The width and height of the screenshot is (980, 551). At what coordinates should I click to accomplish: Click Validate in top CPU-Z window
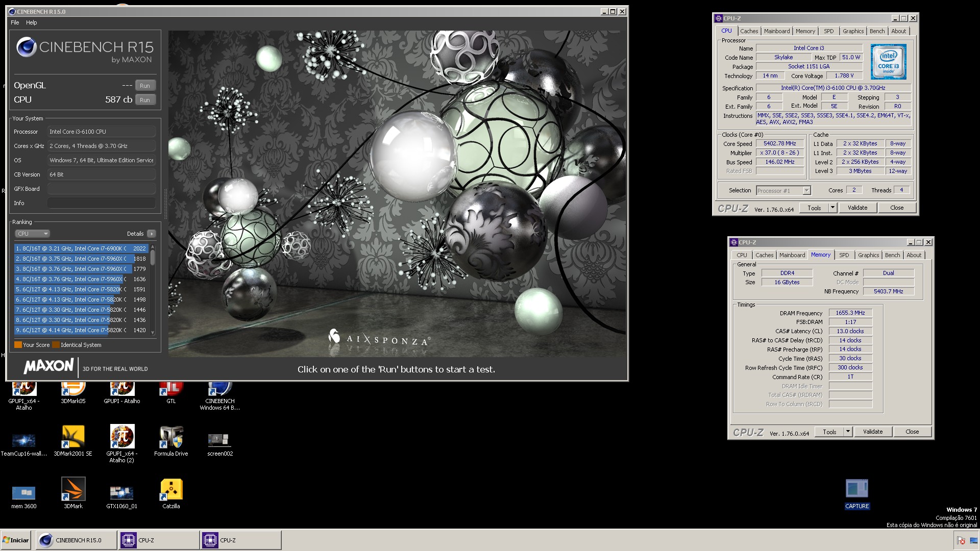[857, 208]
